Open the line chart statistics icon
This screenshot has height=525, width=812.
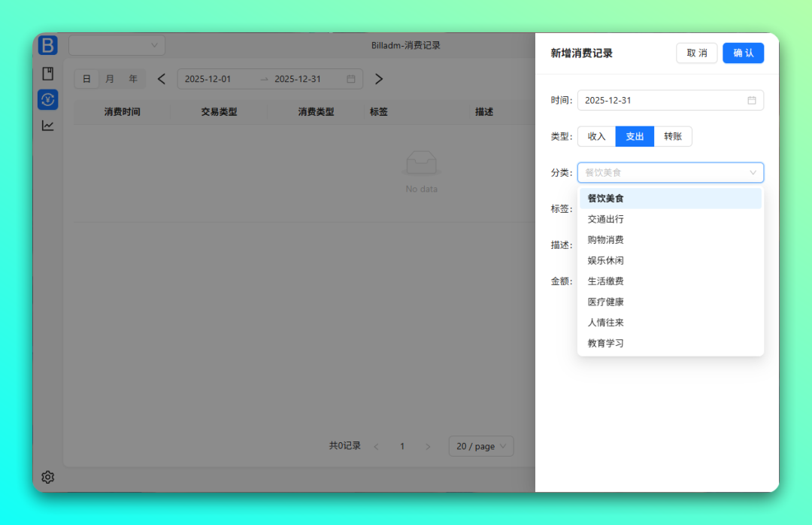point(48,126)
